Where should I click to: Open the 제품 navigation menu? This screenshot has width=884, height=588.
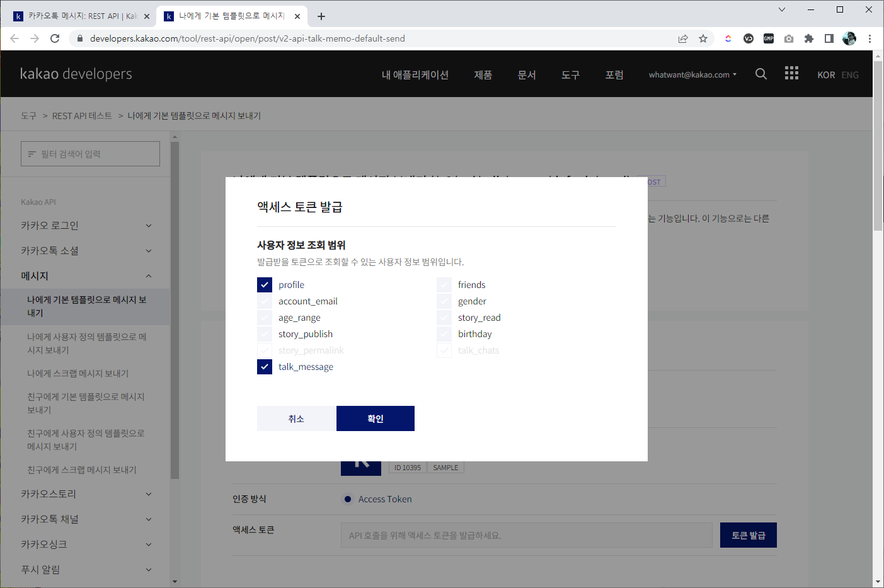point(483,74)
